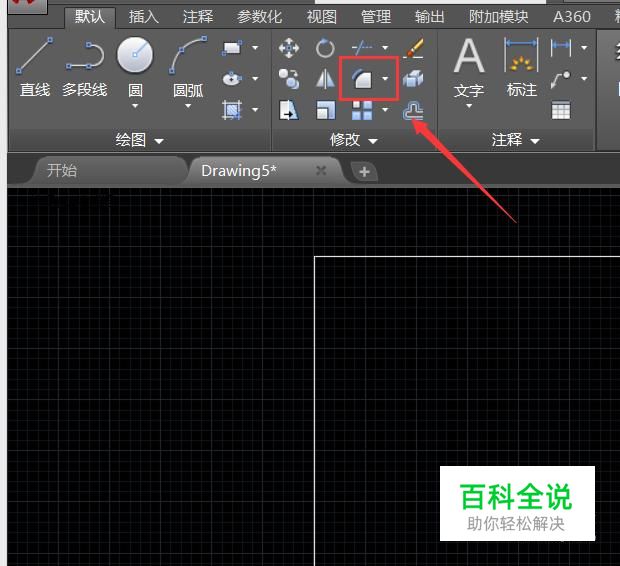
Task: Expand the 绘图 panel
Action: click(x=139, y=140)
